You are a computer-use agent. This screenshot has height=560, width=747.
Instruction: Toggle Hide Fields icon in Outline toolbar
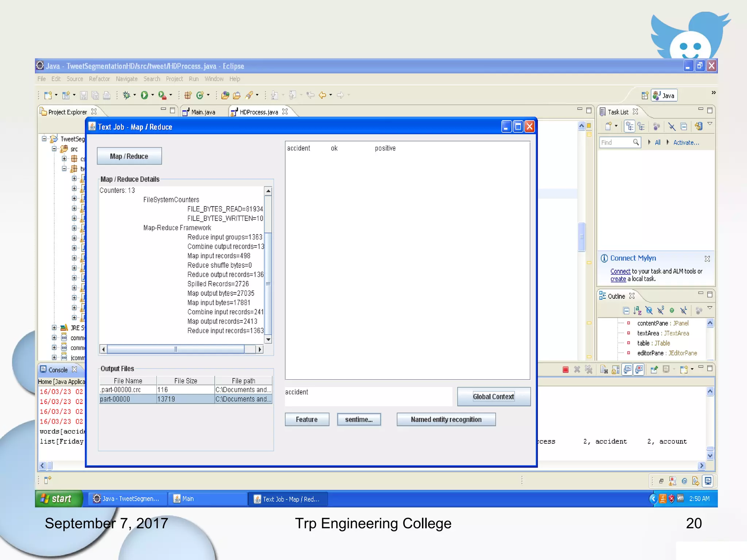[x=649, y=311]
